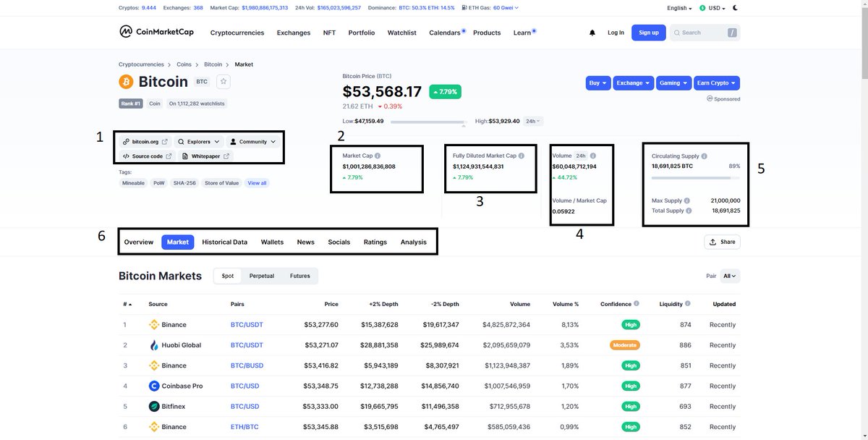Open the 24h range dropdown beside High price
This screenshot has height=440, width=868.
tap(533, 122)
